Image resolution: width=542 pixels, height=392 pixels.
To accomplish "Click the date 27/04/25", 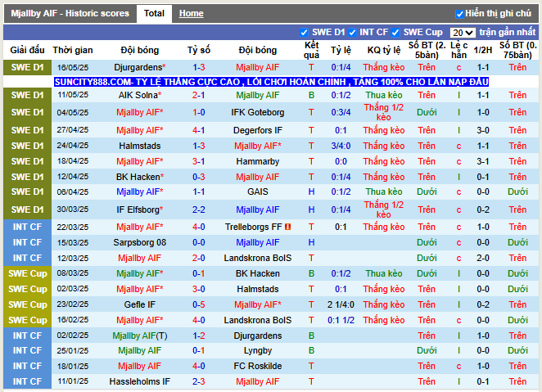I will 73,130.
